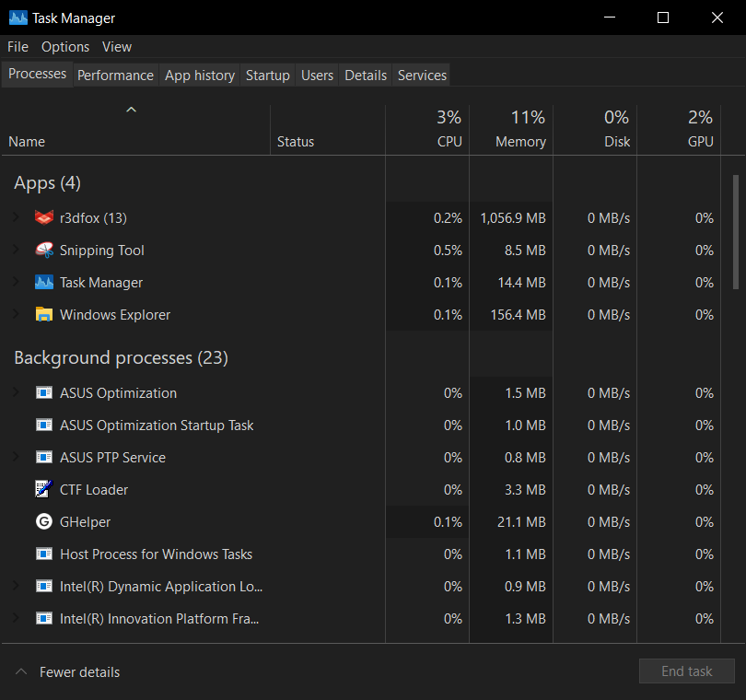Click the Snipping Tool scissors icon
The image size is (746, 700).
coord(44,250)
